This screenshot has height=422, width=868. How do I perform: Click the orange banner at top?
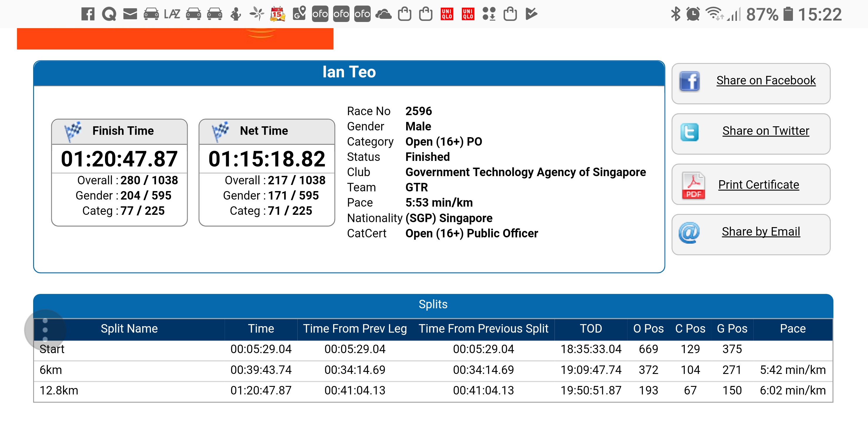click(175, 38)
